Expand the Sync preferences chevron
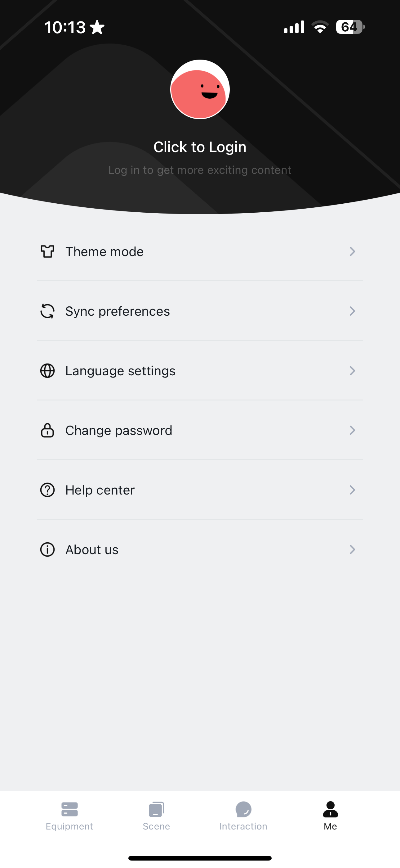Image resolution: width=400 pixels, height=868 pixels. click(x=352, y=311)
